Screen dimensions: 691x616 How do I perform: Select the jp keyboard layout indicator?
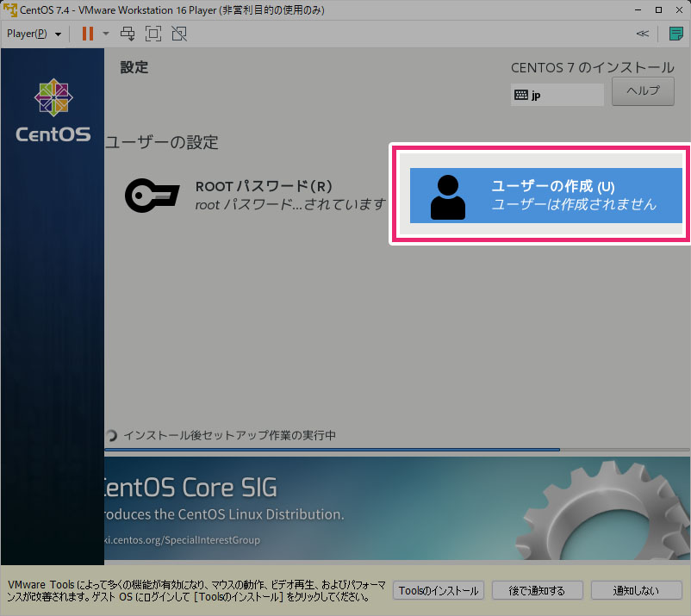click(x=557, y=95)
